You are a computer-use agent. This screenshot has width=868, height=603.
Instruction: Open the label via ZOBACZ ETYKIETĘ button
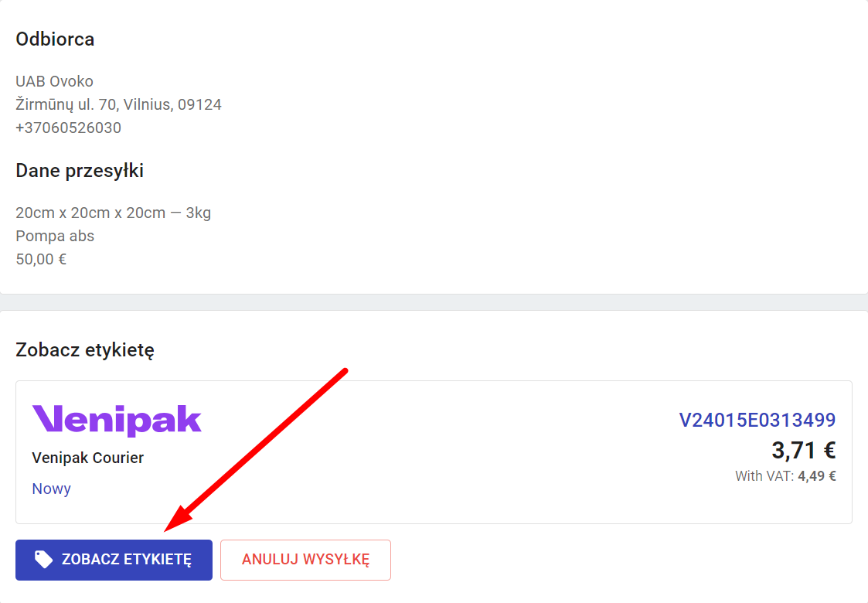point(114,560)
